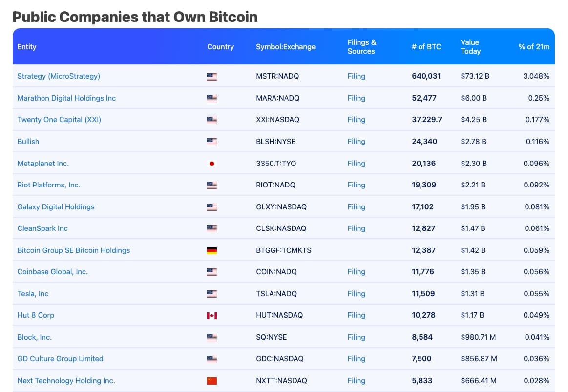Open Filing link for GD Culture Group
The width and height of the screenshot is (568, 392).
[x=357, y=359]
